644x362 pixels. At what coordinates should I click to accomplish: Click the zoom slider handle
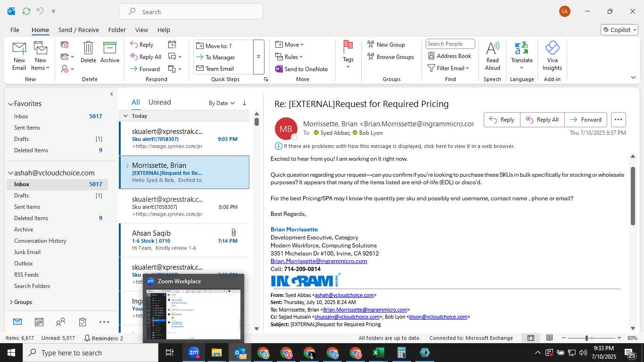click(x=586, y=338)
